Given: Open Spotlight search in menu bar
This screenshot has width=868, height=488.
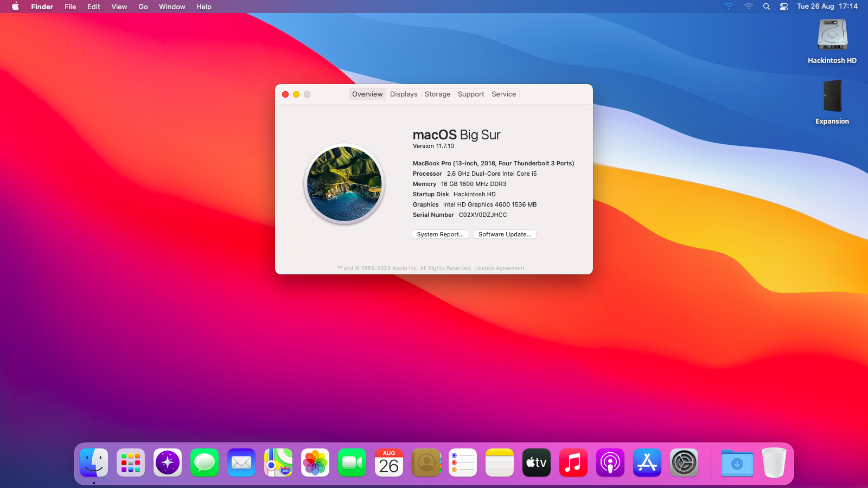Looking at the screenshot, I should 767,7.
